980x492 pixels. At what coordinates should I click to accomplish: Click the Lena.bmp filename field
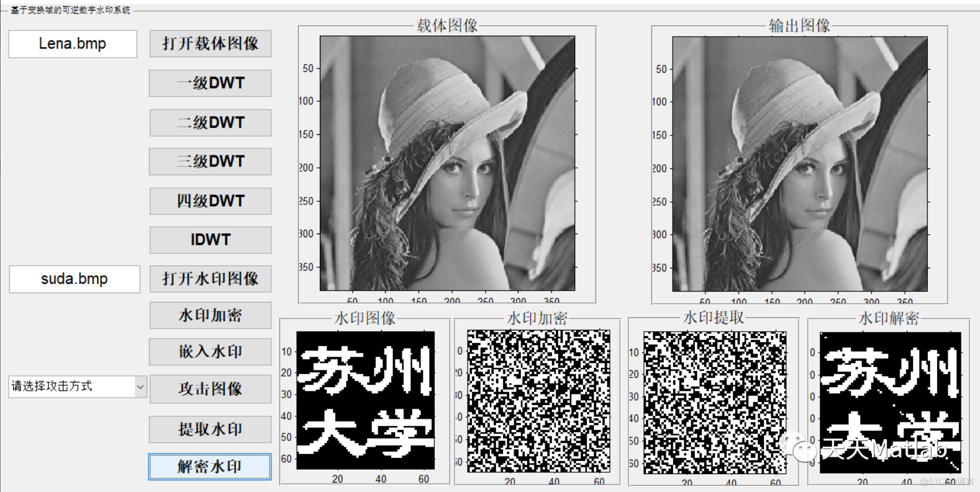73,44
